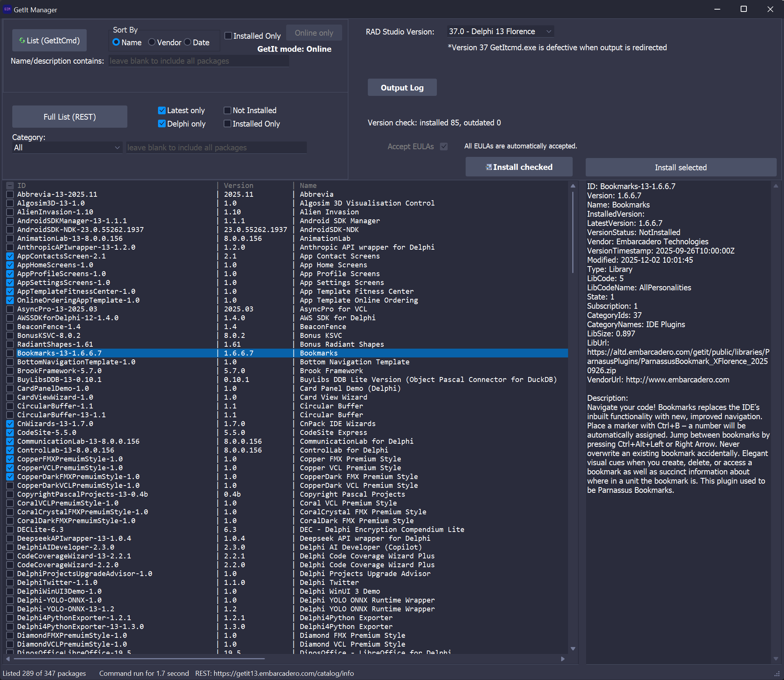This screenshot has height=680, width=784.
Task: Click the horizontal scrollbar thumb of package list
Action: click(139, 659)
